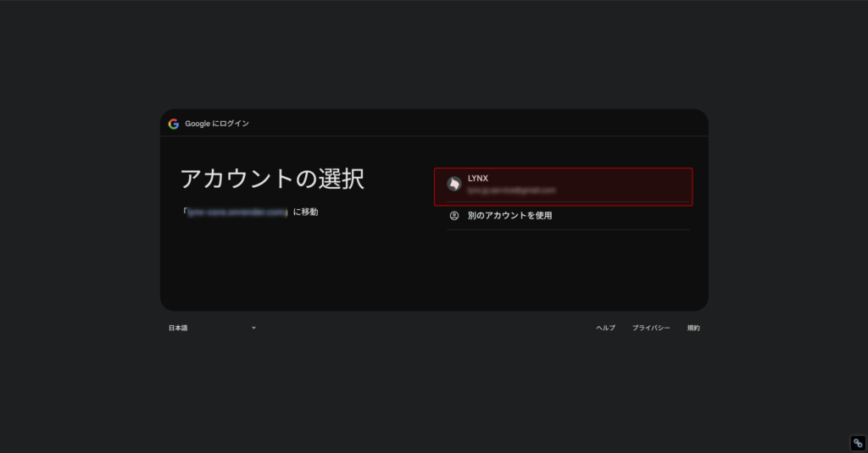
Task: Open the ヘルプ link
Action: [x=605, y=328]
